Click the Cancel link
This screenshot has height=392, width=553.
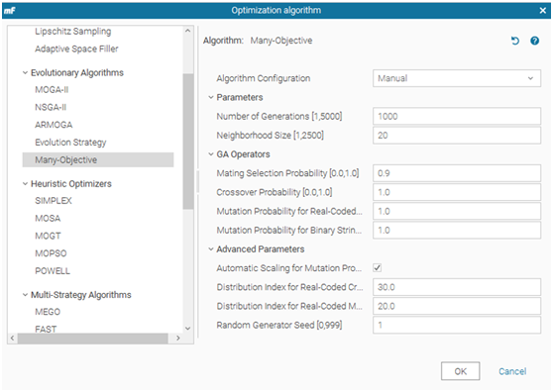[512, 371]
